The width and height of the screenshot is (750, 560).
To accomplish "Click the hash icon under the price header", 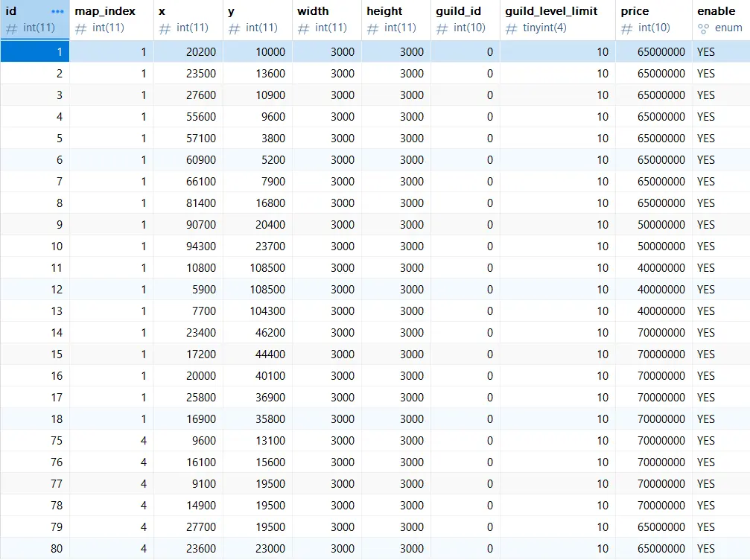I will pyautogui.click(x=627, y=28).
